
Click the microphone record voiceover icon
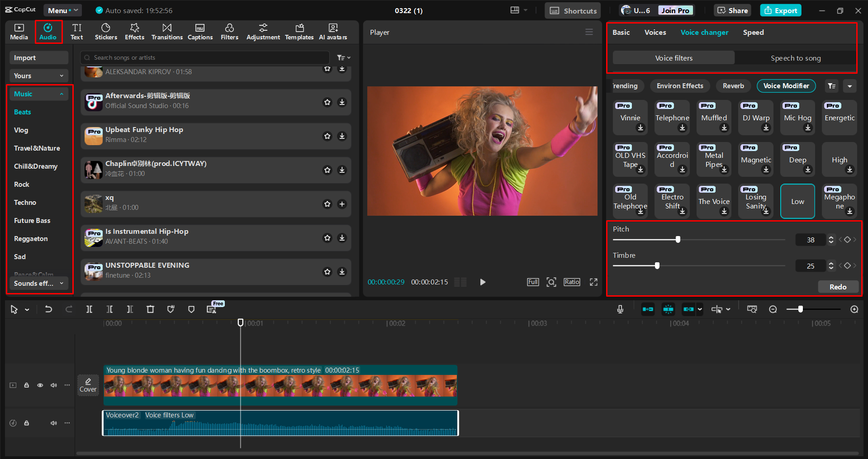click(x=620, y=309)
